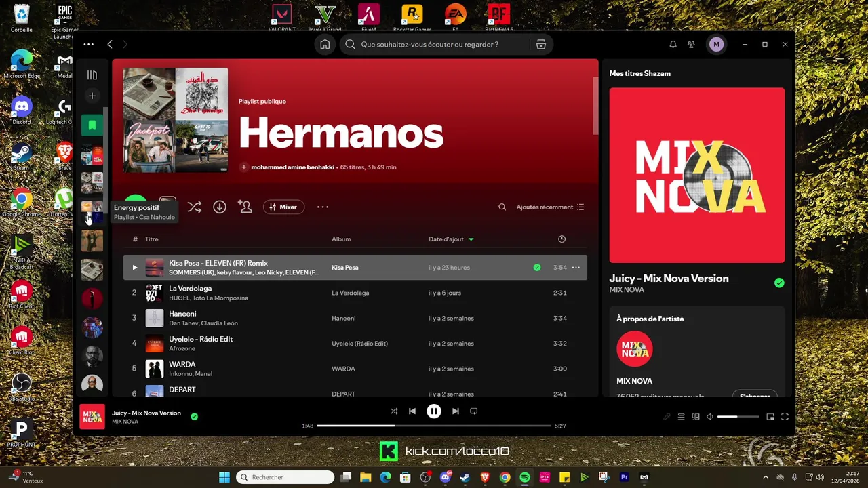Click the Browse icon in the search bar
This screenshot has height=488, width=868.
[540, 44]
